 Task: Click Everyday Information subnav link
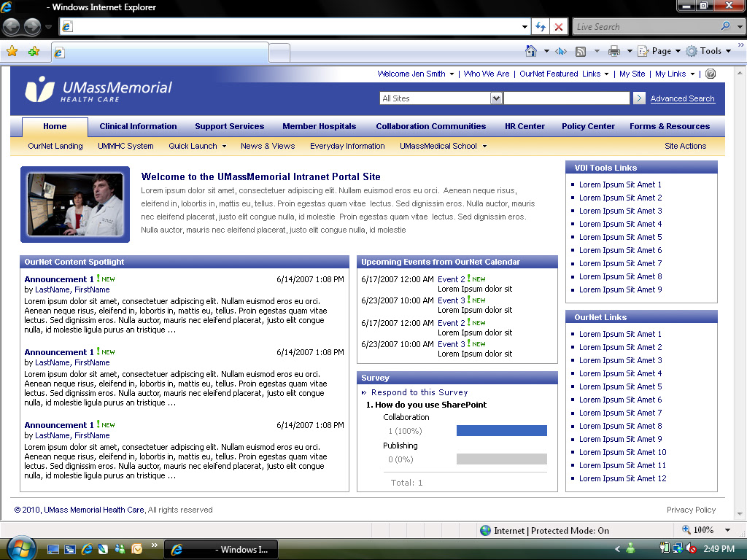[347, 146]
